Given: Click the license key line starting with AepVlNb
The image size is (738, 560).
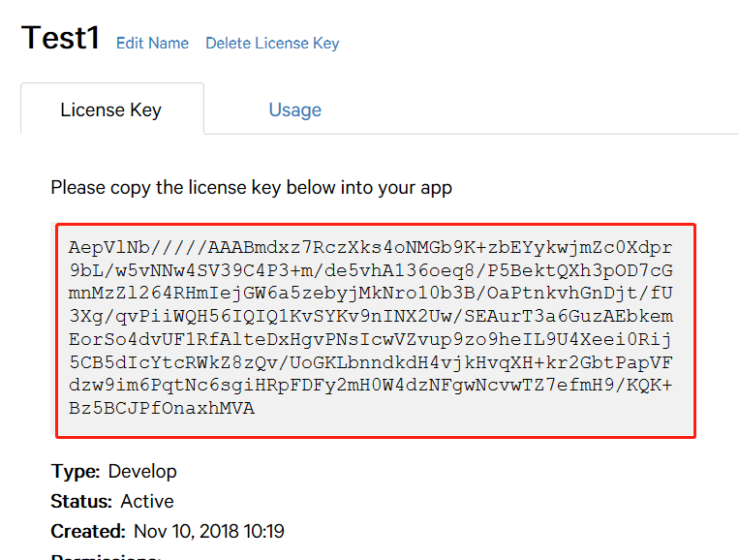Looking at the screenshot, I should coord(370,246).
